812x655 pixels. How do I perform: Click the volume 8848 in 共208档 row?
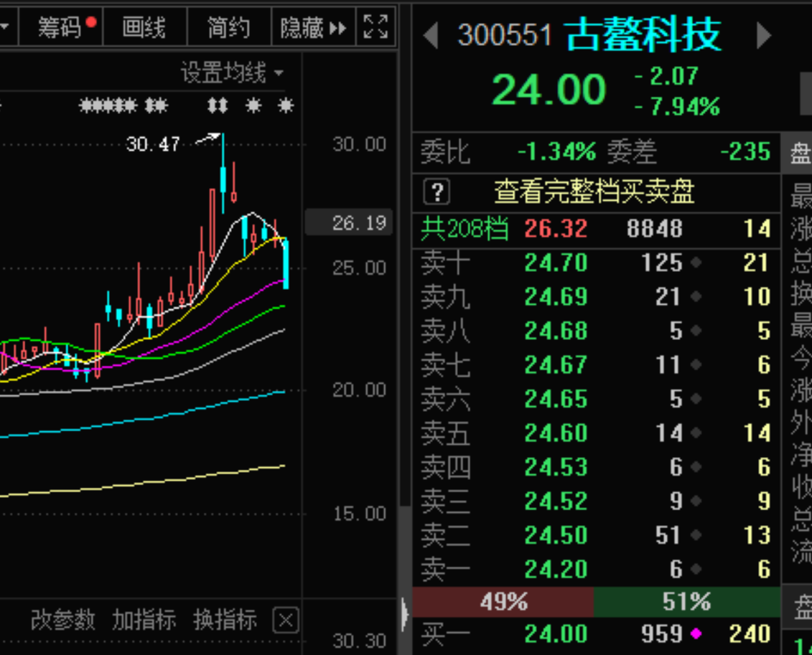point(655,228)
